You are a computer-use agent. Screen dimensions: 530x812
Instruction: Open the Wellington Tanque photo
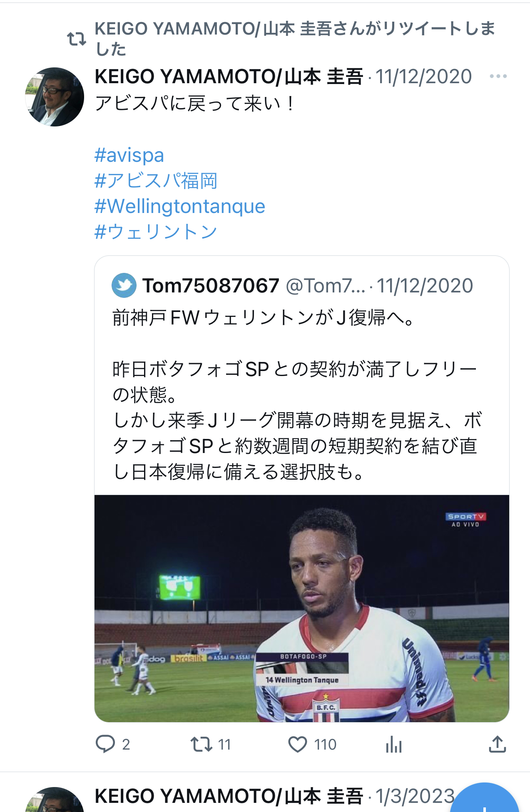tap(302, 608)
